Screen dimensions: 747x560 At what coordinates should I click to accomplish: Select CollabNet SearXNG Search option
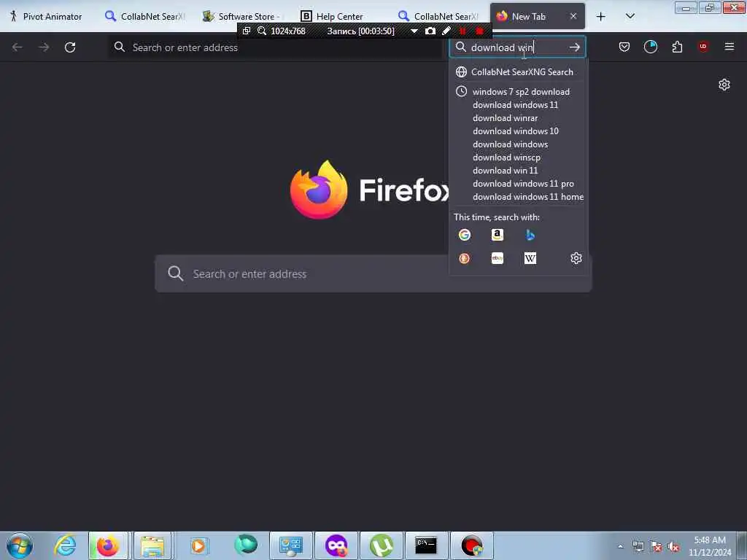click(519, 72)
